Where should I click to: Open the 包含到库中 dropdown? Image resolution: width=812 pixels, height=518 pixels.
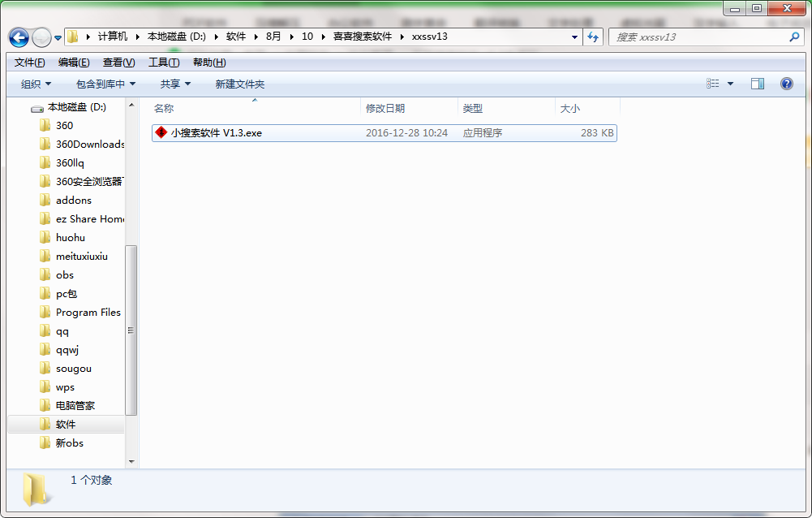pyautogui.click(x=105, y=84)
